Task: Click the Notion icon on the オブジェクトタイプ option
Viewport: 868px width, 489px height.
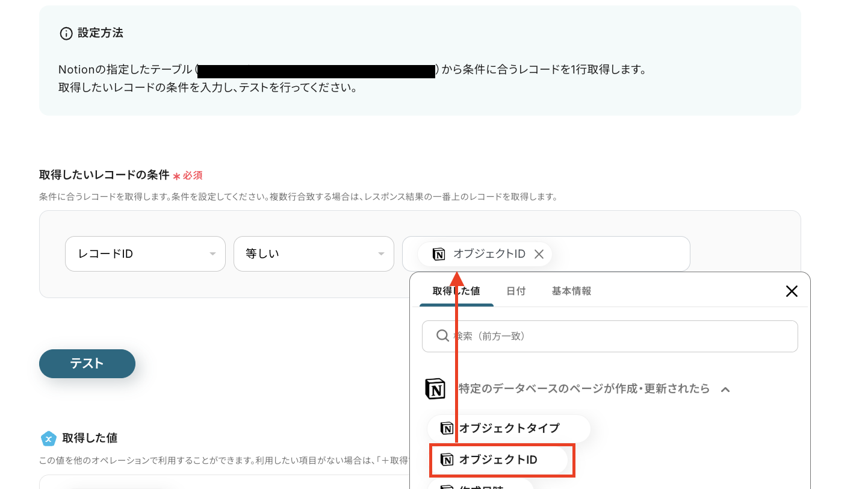Action: [x=447, y=429]
